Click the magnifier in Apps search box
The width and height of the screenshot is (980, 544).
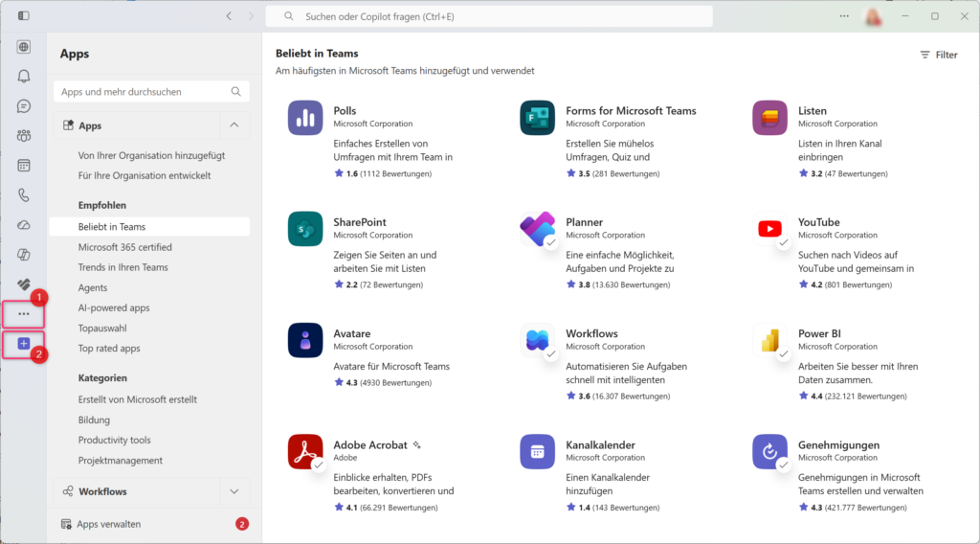coord(235,92)
